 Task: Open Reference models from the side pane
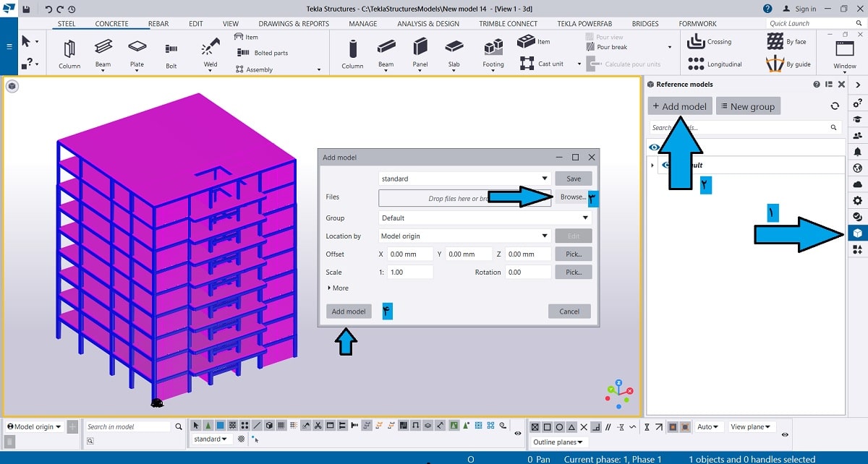click(x=857, y=233)
